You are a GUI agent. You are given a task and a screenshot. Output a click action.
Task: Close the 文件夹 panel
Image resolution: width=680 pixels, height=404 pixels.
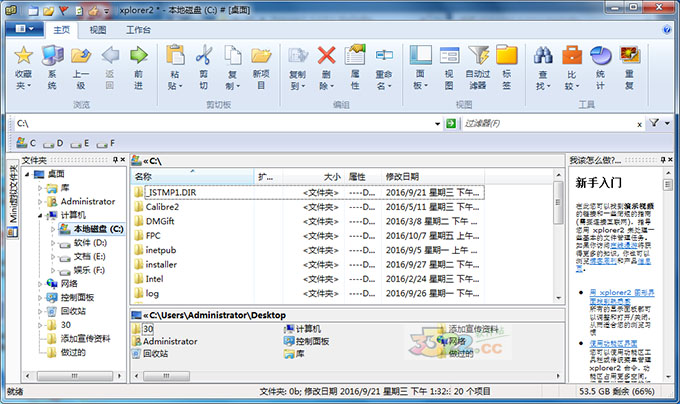[x=123, y=160]
